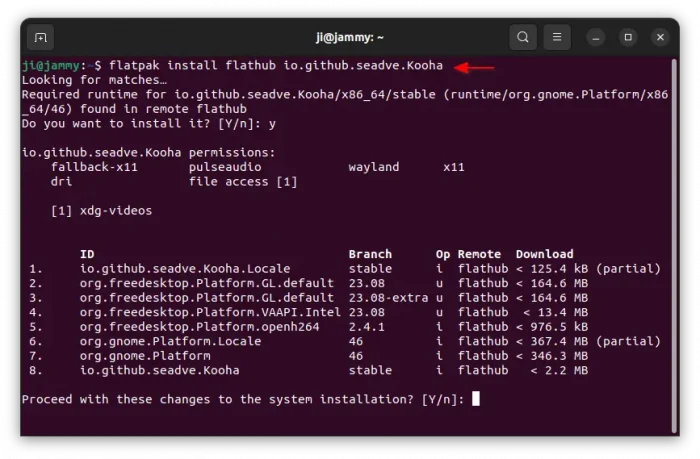Click the org.freedesktop.Platform.openh264 entry

(x=199, y=326)
